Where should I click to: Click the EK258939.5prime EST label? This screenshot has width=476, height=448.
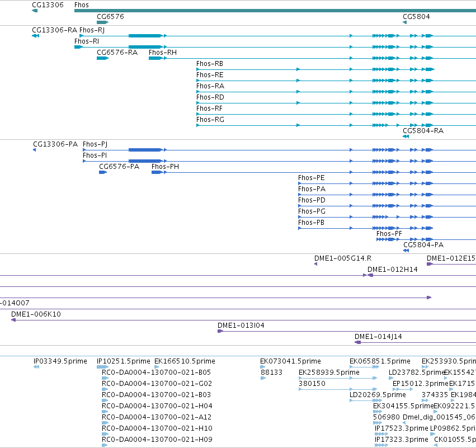click(329, 372)
